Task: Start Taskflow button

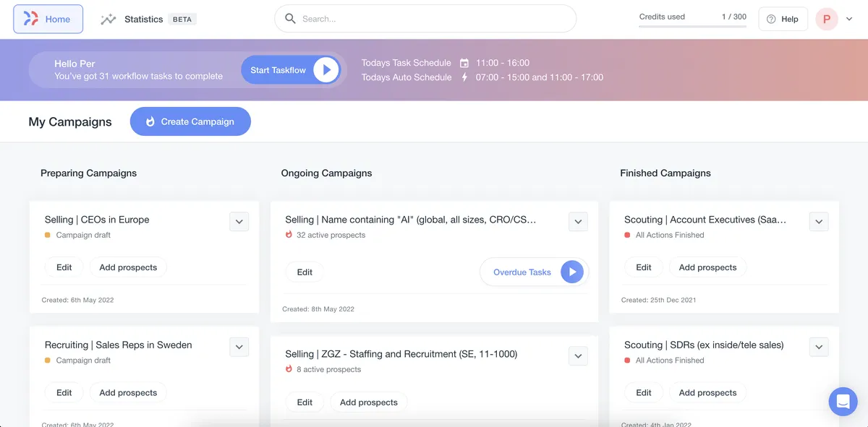Action: click(291, 70)
